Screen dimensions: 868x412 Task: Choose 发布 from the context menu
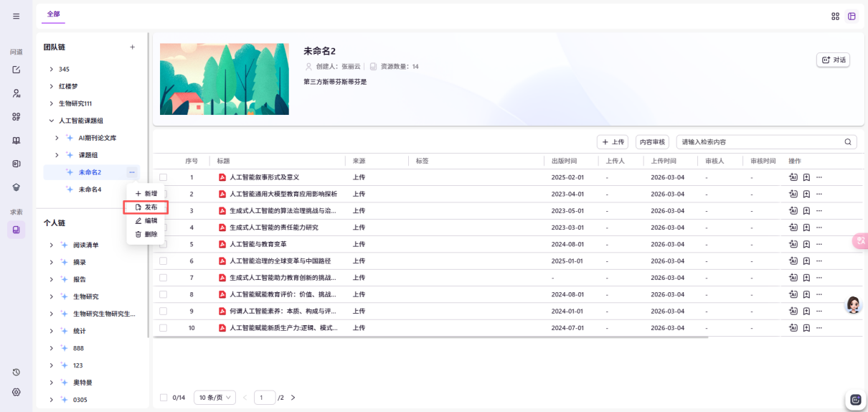coord(146,207)
